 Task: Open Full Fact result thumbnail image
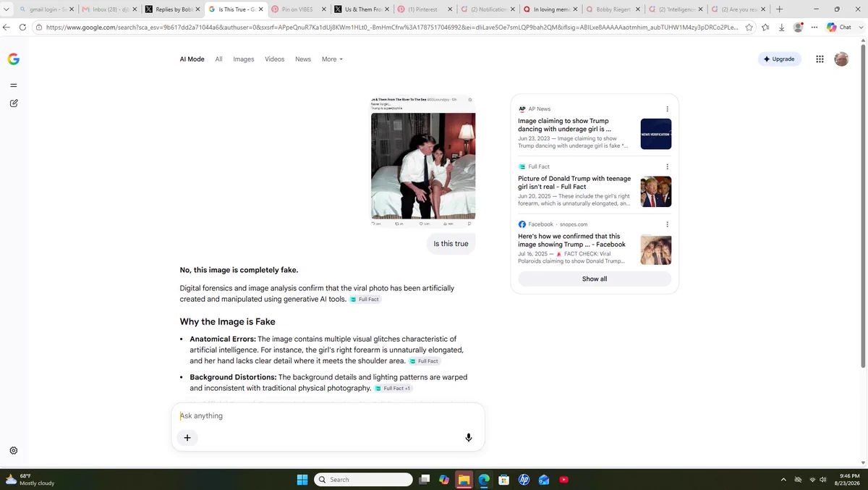656,192
